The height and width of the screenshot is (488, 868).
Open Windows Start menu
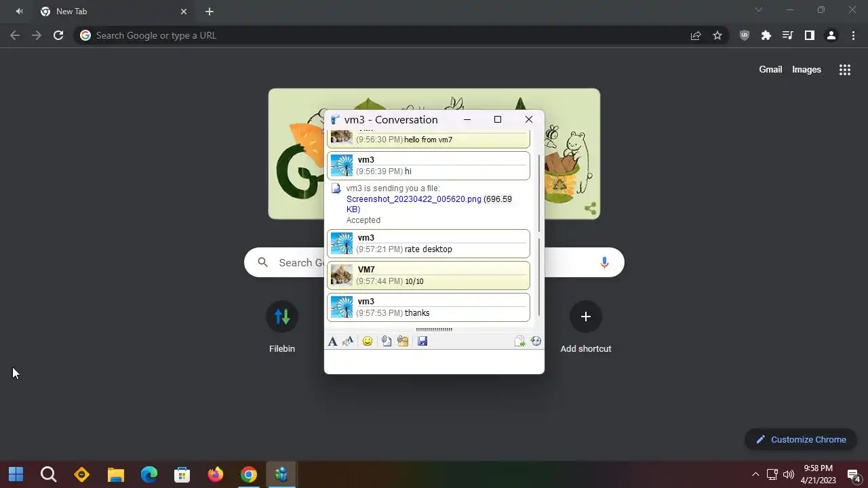(x=16, y=474)
